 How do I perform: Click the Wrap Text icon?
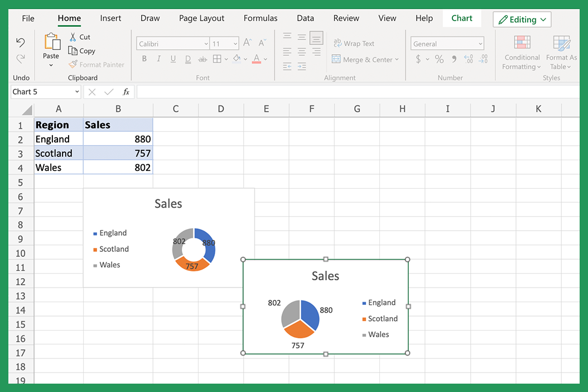[x=337, y=43]
